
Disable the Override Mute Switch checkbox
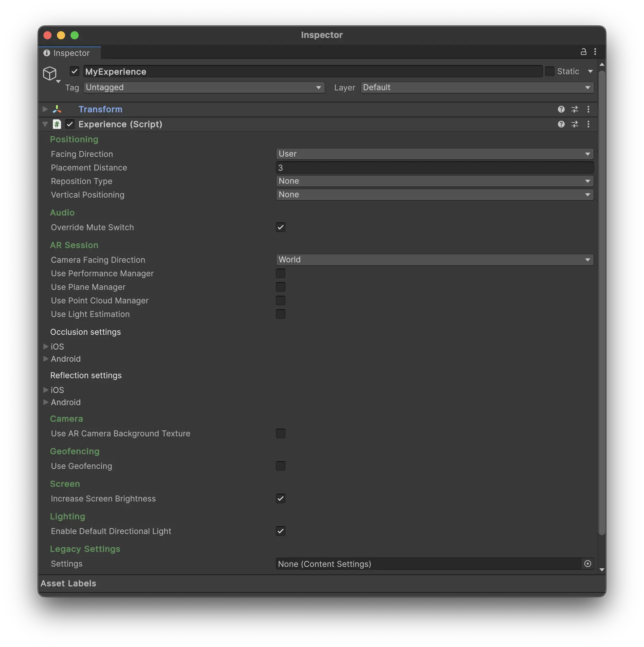280,227
